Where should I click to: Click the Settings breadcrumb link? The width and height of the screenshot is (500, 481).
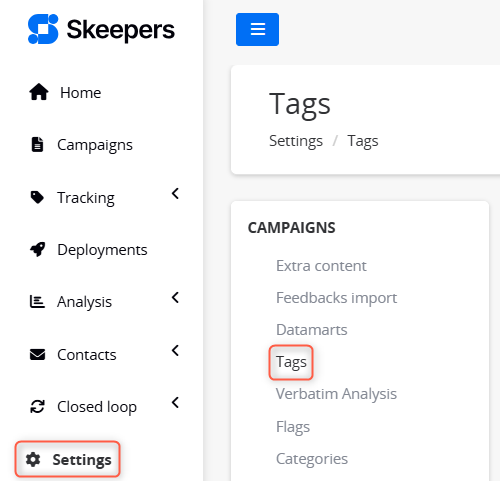(296, 141)
